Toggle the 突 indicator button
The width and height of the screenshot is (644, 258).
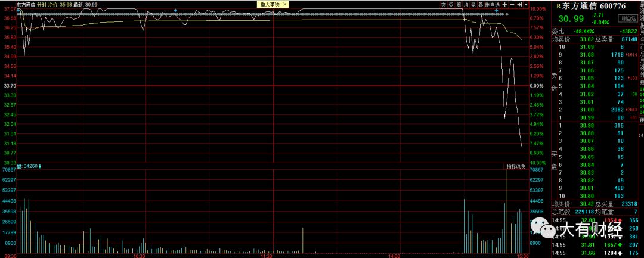point(443,4)
